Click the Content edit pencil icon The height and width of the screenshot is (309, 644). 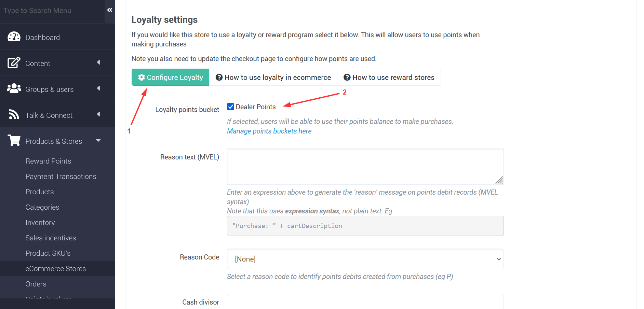click(x=14, y=63)
